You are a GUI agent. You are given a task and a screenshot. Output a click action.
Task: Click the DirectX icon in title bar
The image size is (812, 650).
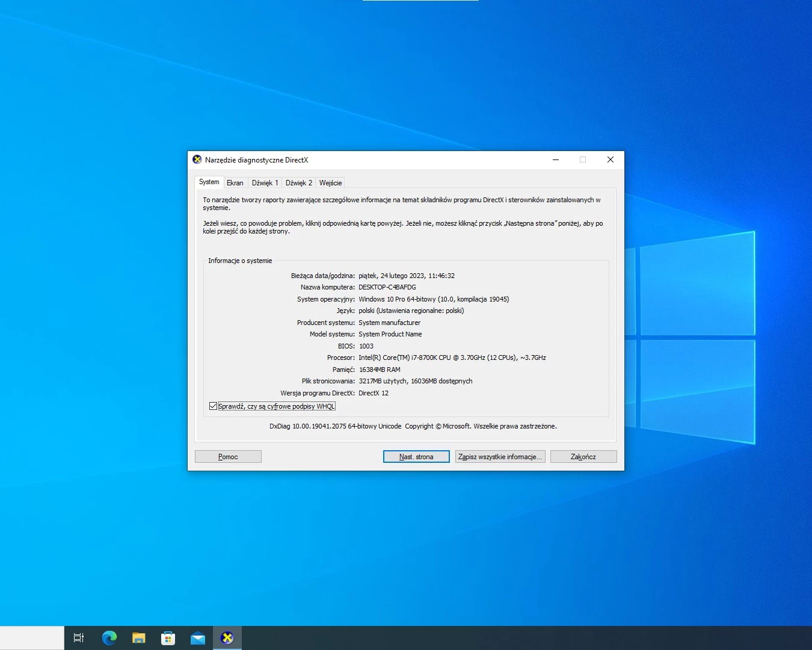point(197,159)
